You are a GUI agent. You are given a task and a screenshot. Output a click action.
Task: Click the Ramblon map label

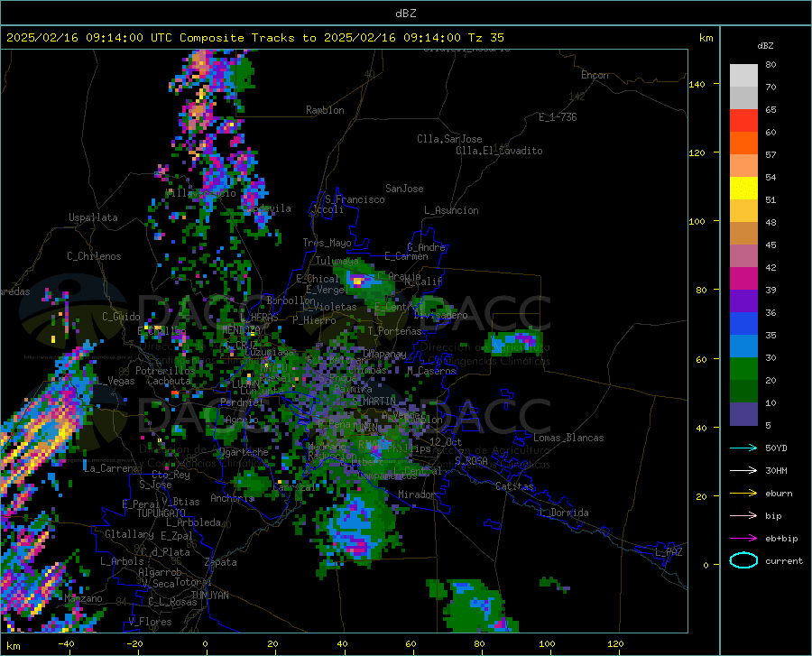click(325, 110)
